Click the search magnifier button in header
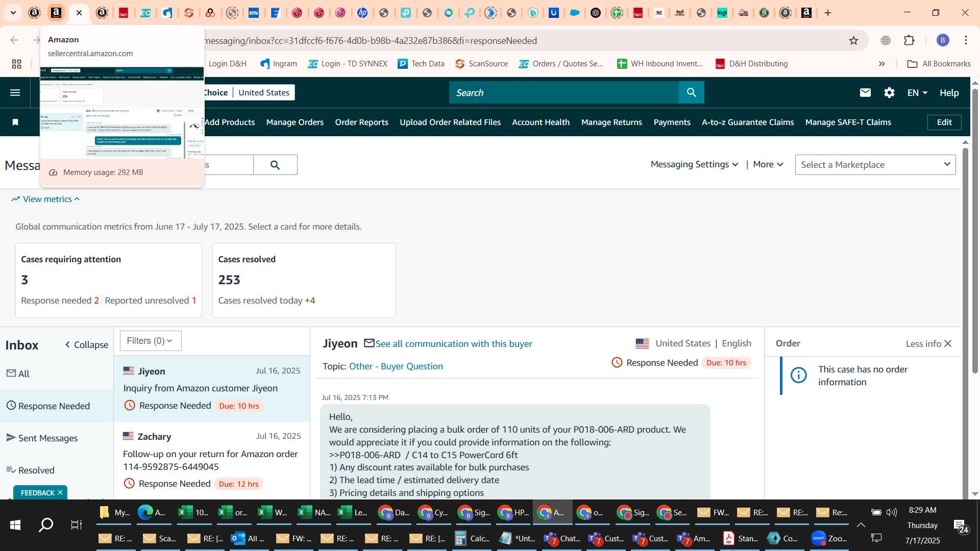 click(x=692, y=92)
